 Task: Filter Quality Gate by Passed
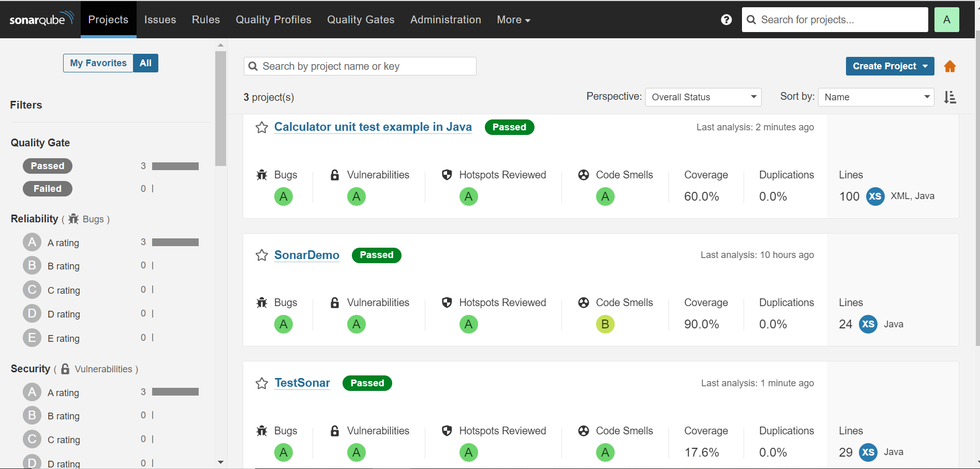point(48,166)
